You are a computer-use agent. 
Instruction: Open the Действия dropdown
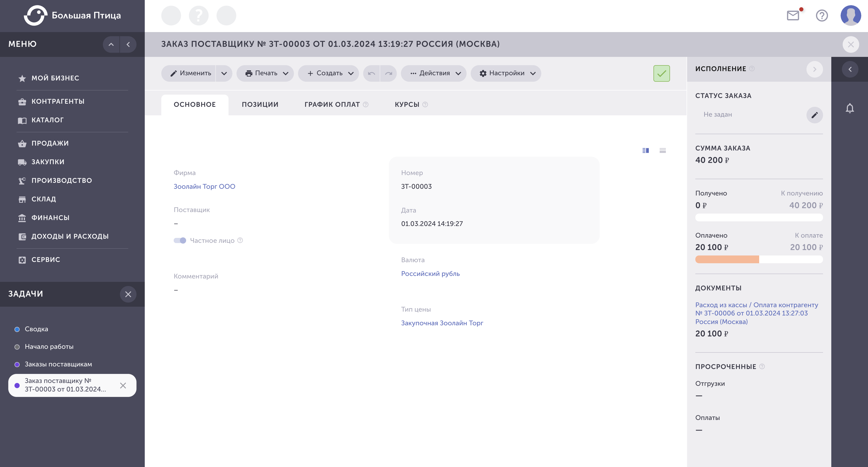pyautogui.click(x=434, y=73)
